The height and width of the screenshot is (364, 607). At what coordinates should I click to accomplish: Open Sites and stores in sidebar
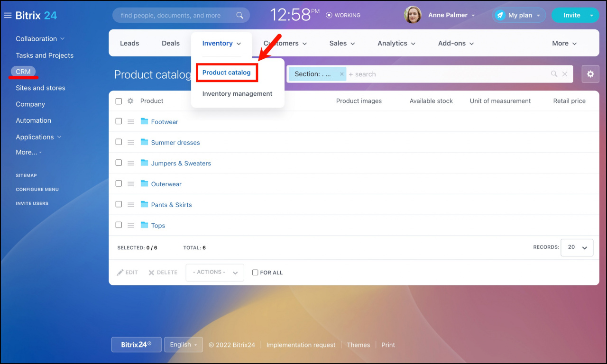pos(40,88)
